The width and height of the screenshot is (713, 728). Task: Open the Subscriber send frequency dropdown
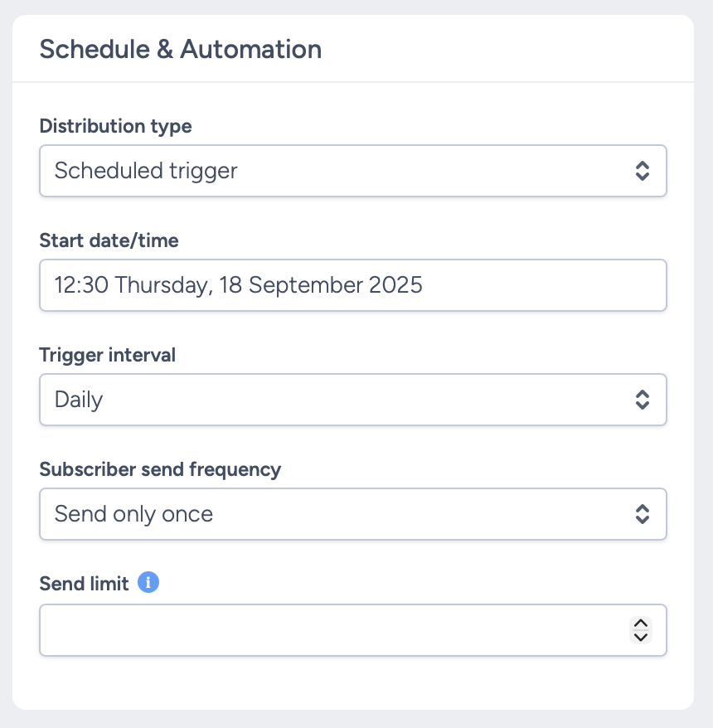[x=352, y=514]
